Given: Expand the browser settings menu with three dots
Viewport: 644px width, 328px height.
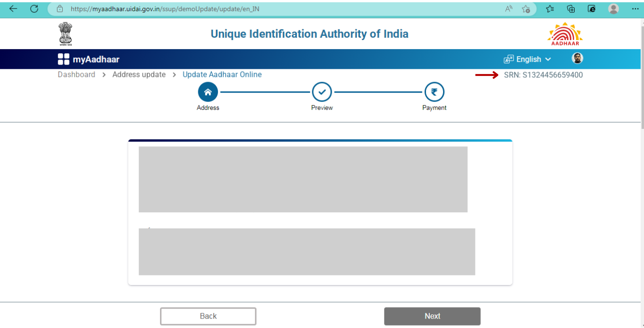Looking at the screenshot, I should pos(636,8).
